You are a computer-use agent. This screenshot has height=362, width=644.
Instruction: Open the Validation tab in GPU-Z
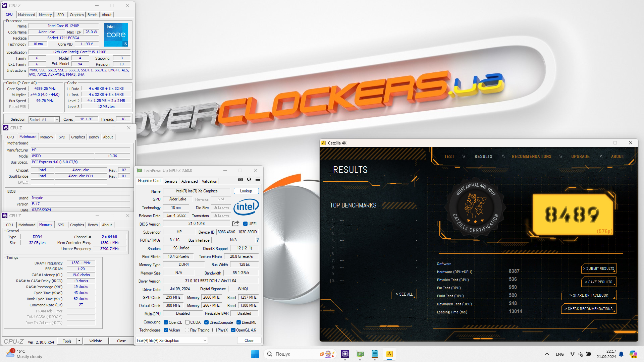click(x=209, y=181)
